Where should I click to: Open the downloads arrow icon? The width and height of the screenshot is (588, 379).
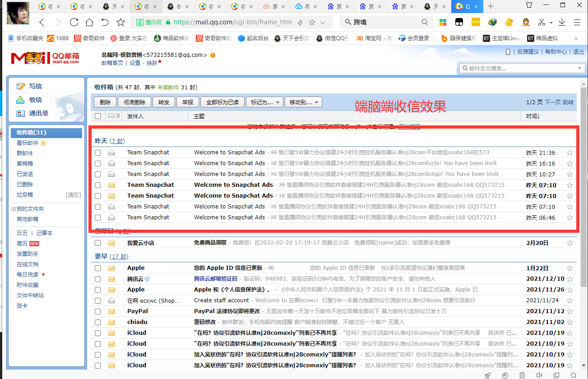point(562,22)
